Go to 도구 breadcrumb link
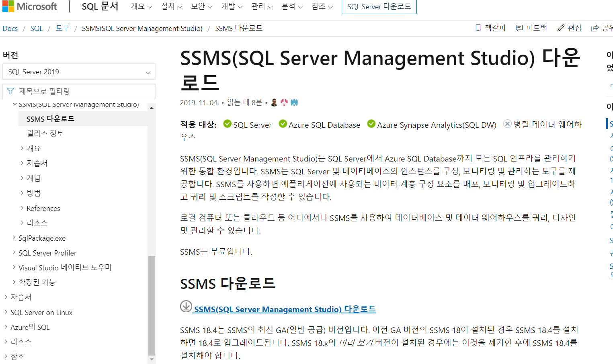 pyautogui.click(x=62, y=29)
